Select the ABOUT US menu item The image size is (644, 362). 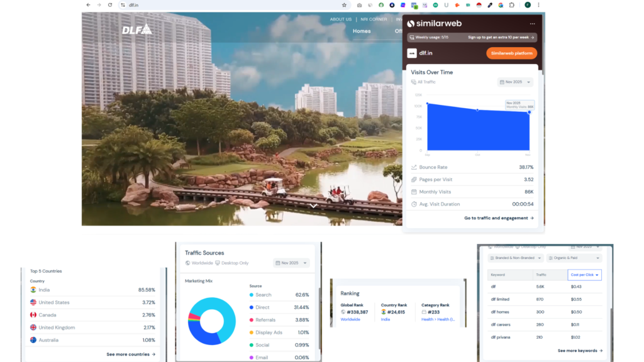tap(341, 19)
